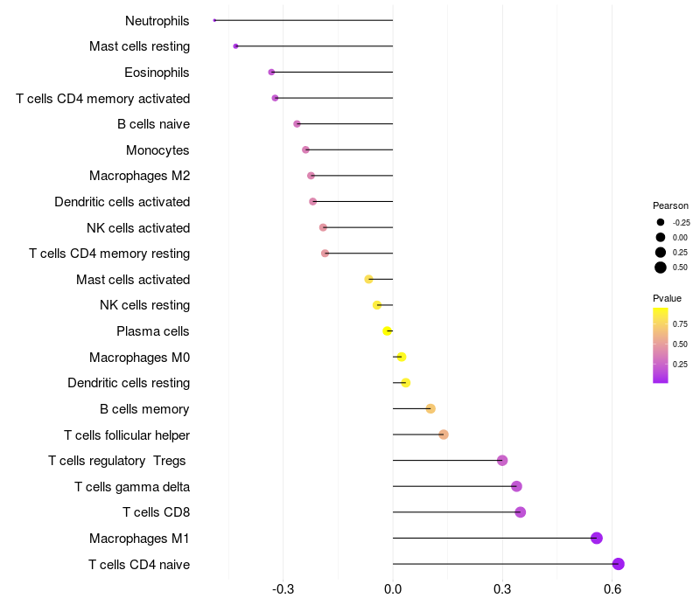Click the T cells CD8 lollipop dot

coord(521,512)
